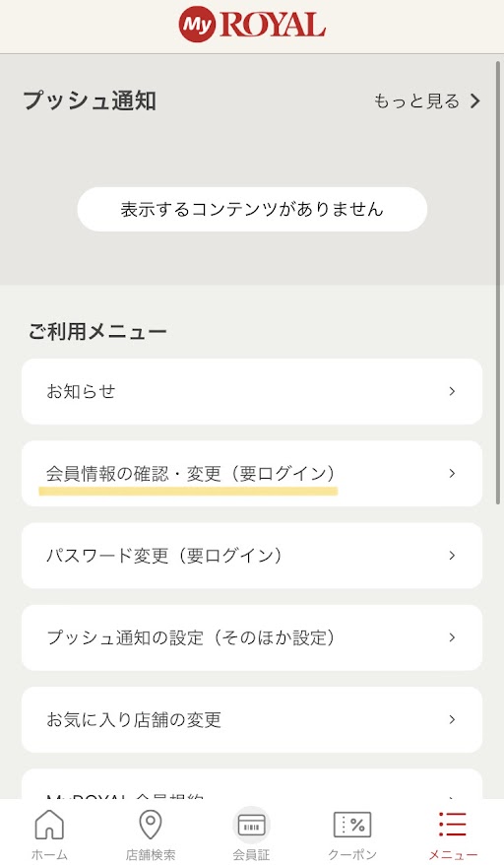
Task: Show the membership card icon
Action: [251, 826]
